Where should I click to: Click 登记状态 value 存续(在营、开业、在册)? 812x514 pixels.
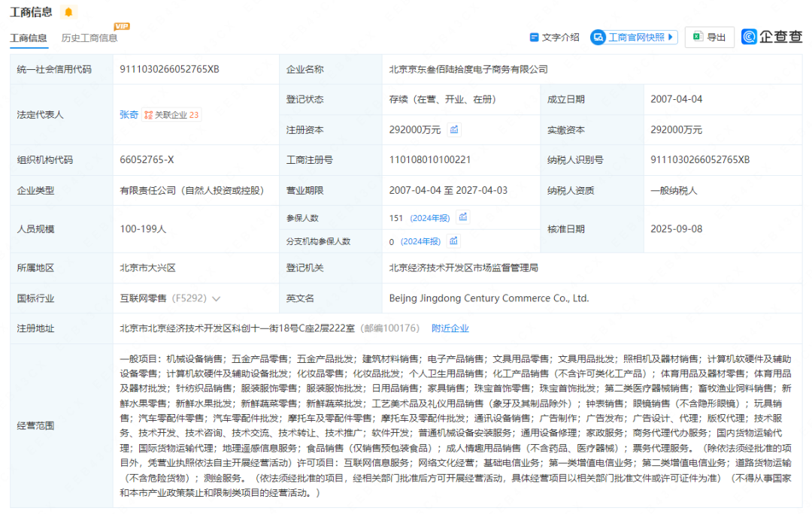pyautogui.click(x=443, y=99)
